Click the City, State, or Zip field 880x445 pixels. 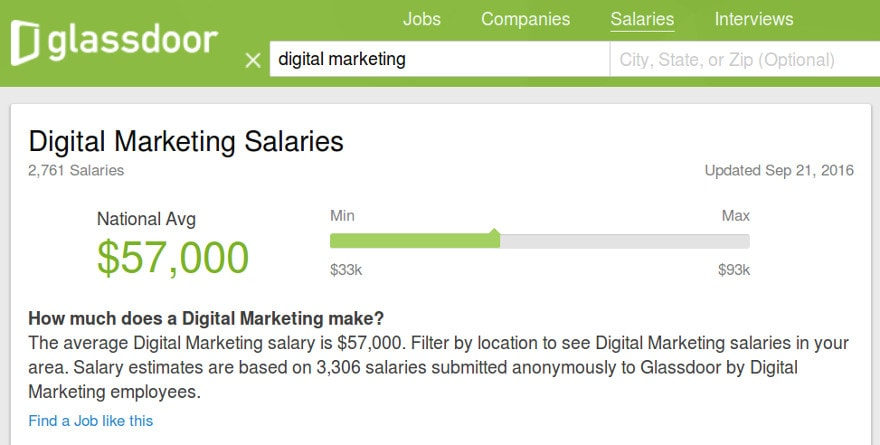point(745,59)
